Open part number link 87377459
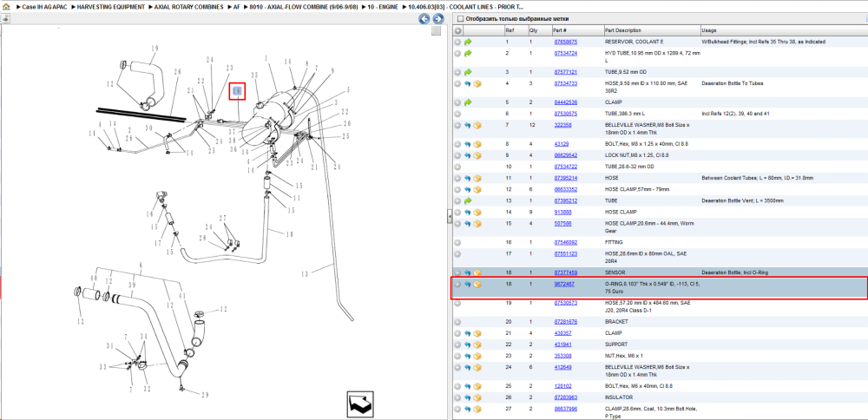868x420 pixels. pos(566,272)
